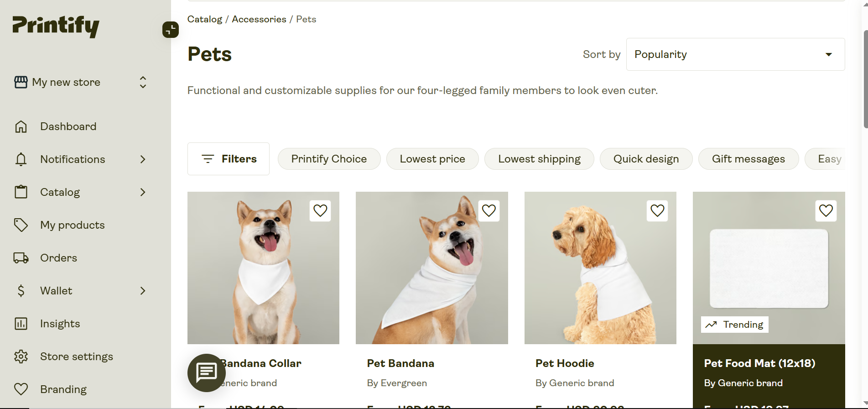Open Dashboard from the sidebar
This screenshot has width=868, height=409.
point(68,126)
